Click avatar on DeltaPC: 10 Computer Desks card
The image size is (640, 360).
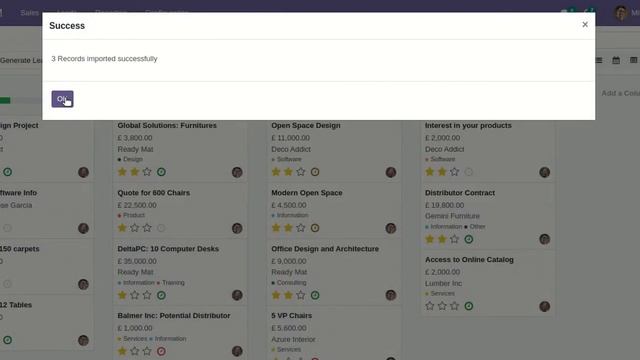(237, 295)
